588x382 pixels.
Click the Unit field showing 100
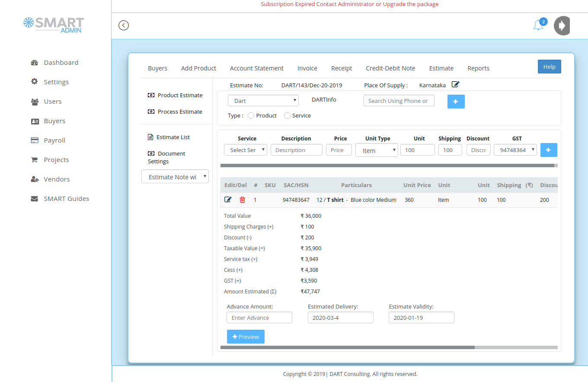click(418, 150)
